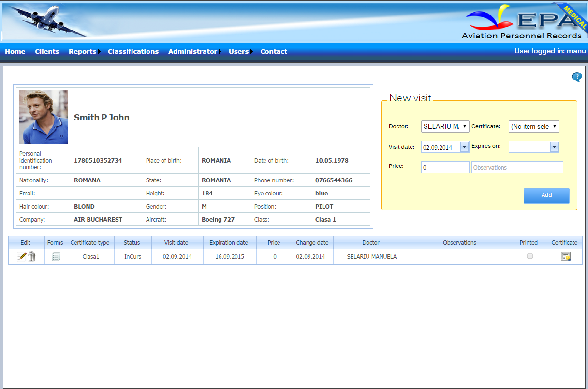
Task: Open the Expires on date dropdown
Action: point(554,147)
